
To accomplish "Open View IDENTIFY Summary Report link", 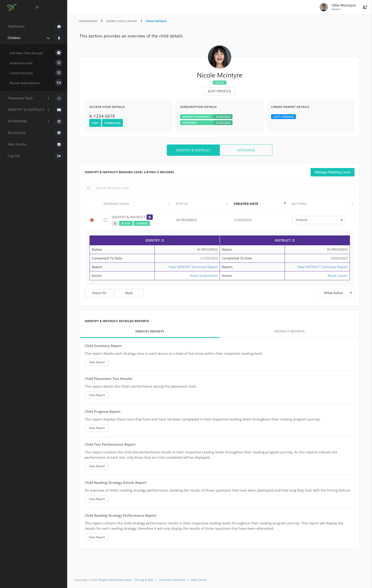I will 193,267.
